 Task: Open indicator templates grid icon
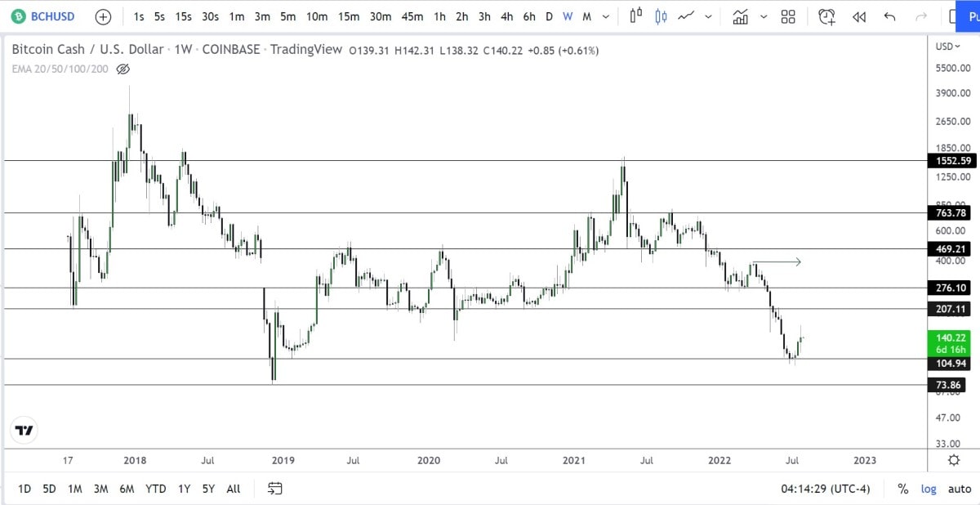click(788, 16)
